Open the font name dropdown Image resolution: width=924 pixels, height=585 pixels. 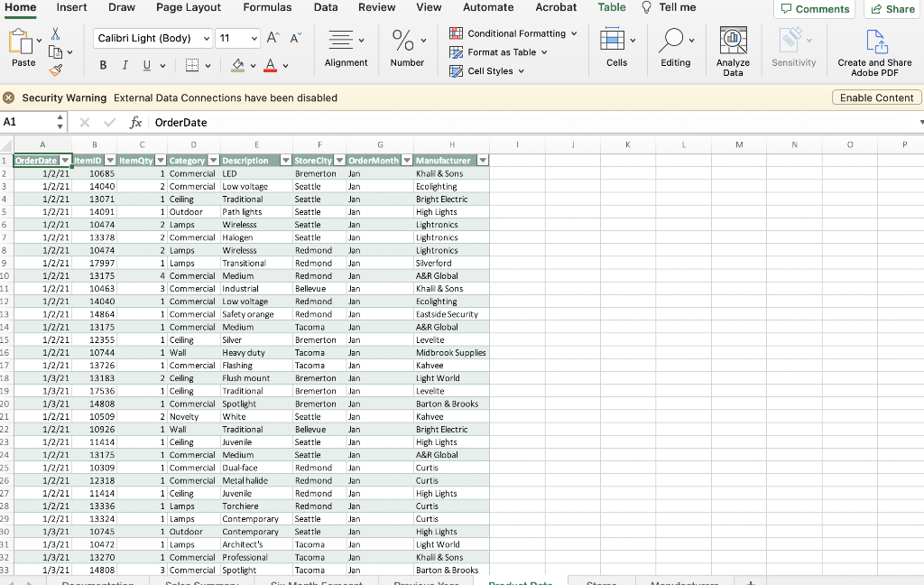207,38
